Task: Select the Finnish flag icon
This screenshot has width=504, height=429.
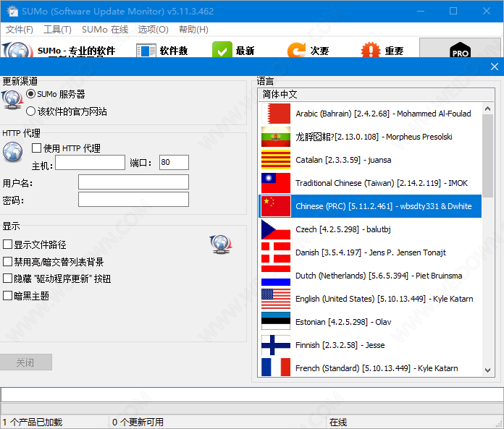Action: 276,345
